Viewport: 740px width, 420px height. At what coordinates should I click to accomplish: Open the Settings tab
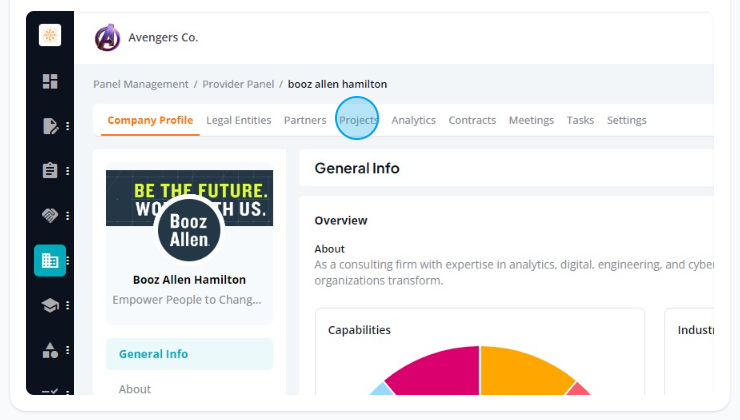click(627, 120)
